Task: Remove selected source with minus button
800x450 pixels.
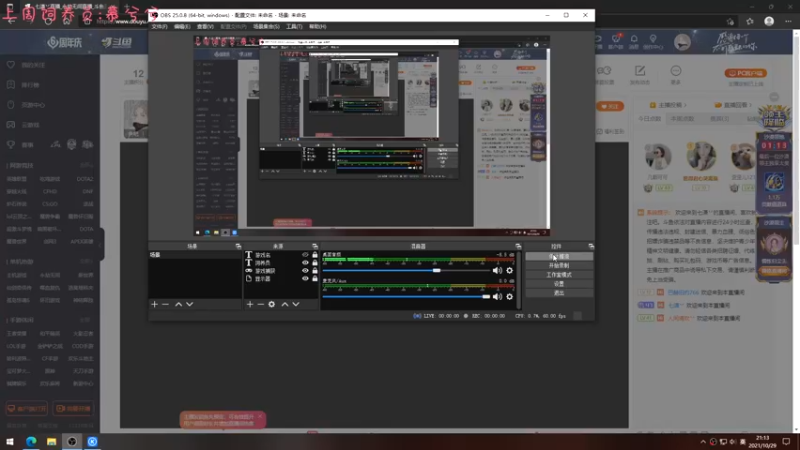Action: [x=261, y=304]
